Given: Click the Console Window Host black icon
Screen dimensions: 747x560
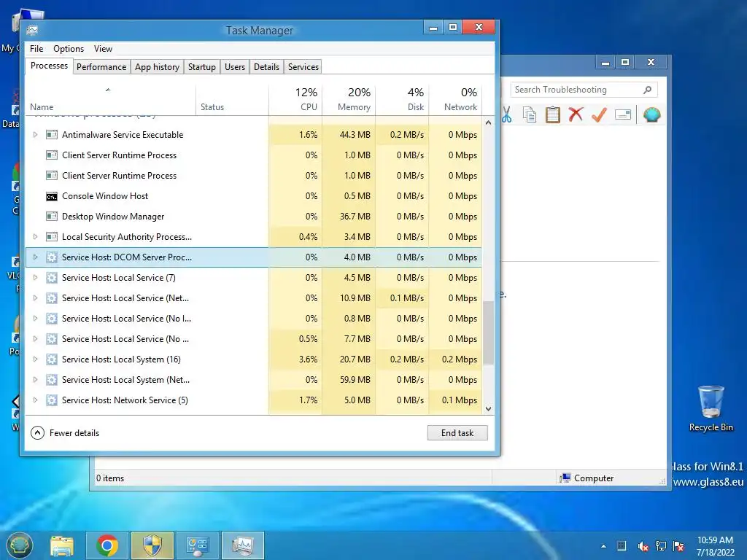Looking at the screenshot, I should [52, 196].
